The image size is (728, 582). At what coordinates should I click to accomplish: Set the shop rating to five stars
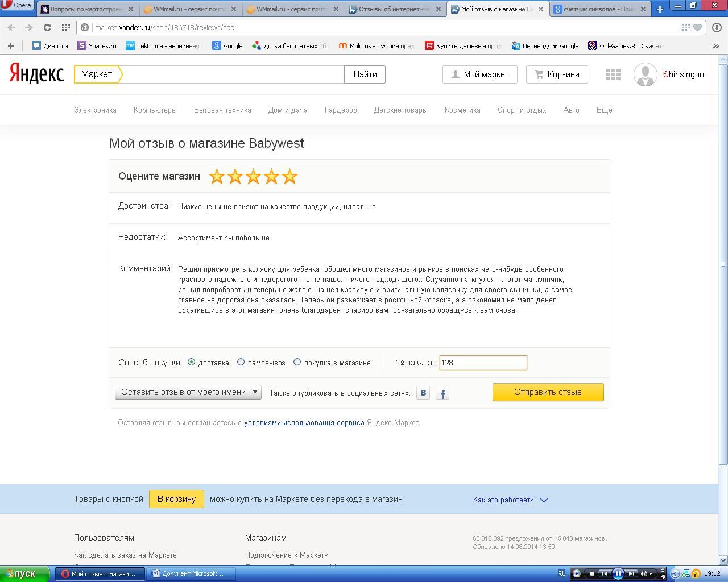tap(289, 176)
